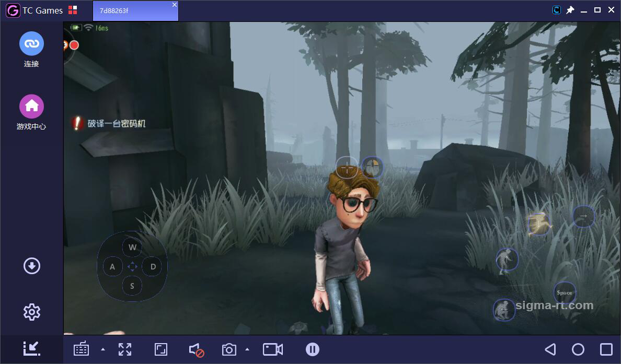The image size is (621, 364).
Task: Click the red record dot indicator
Action: click(74, 45)
